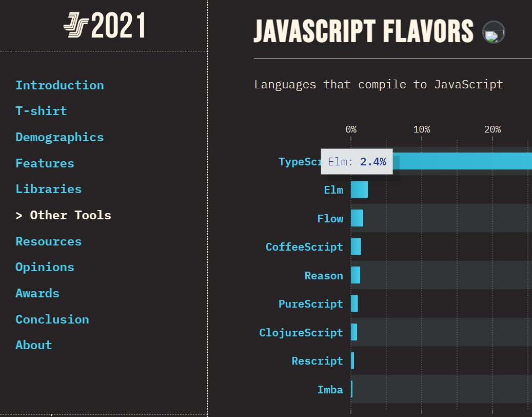Click the 0% axis label
The height and width of the screenshot is (417, 532).
(351, 129)
